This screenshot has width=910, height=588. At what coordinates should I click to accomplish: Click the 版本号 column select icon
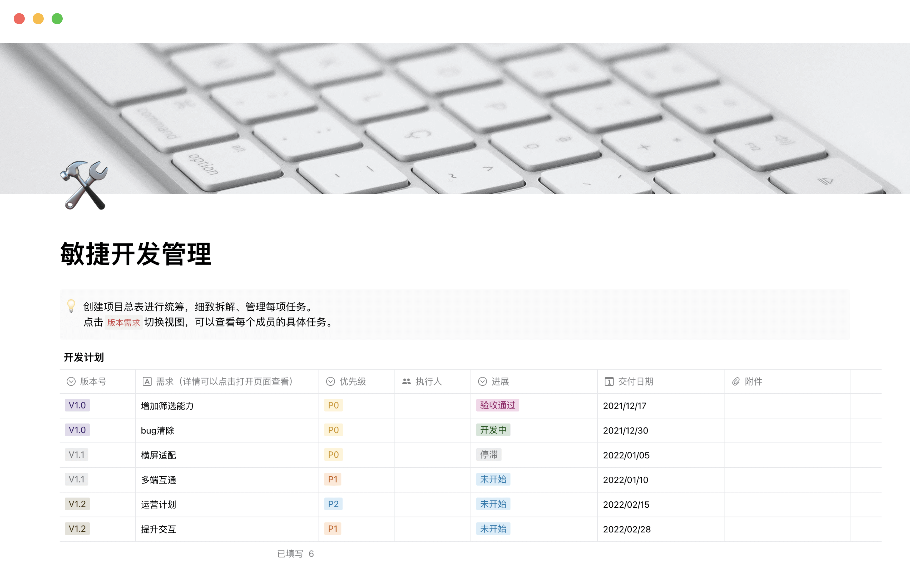71,381
